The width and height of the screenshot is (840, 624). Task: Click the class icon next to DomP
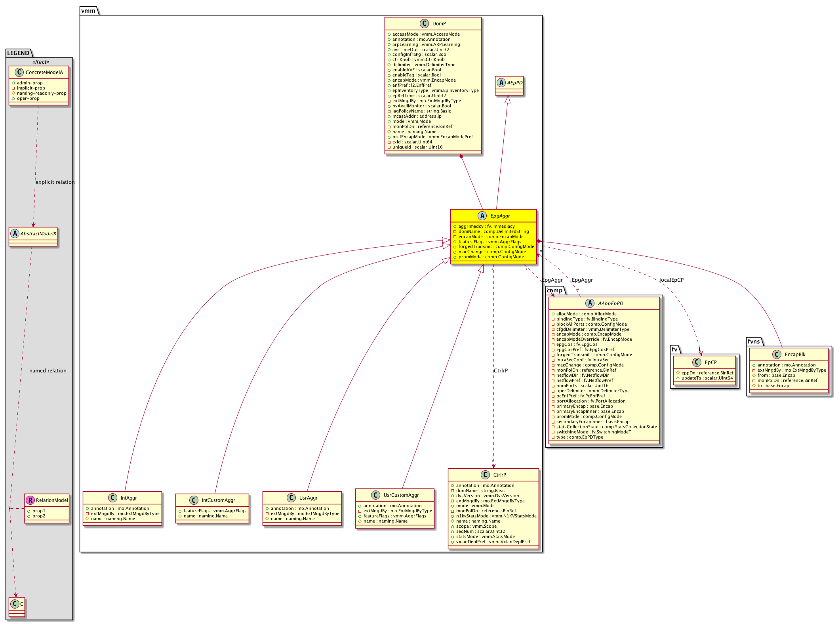click(424, 24)
